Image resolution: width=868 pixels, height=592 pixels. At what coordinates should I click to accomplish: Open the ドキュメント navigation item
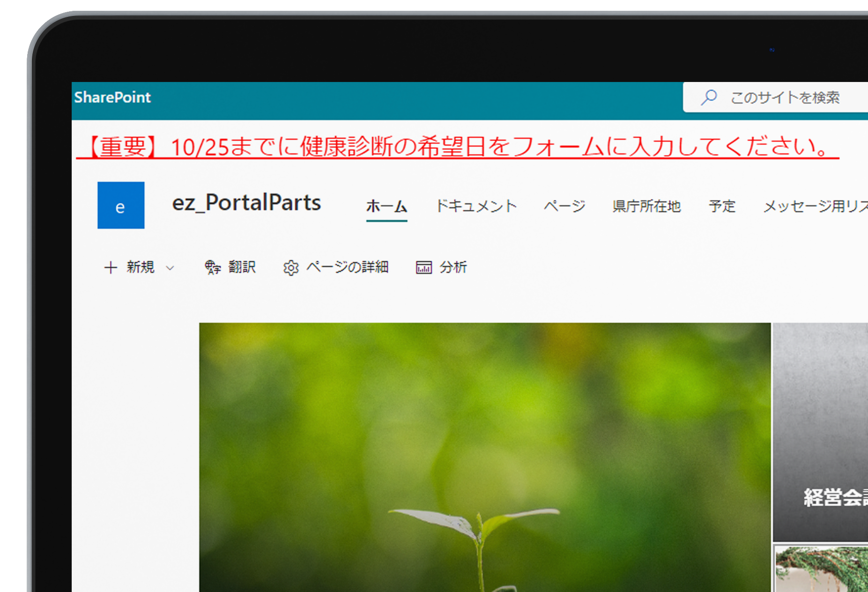tap(476, 206)
